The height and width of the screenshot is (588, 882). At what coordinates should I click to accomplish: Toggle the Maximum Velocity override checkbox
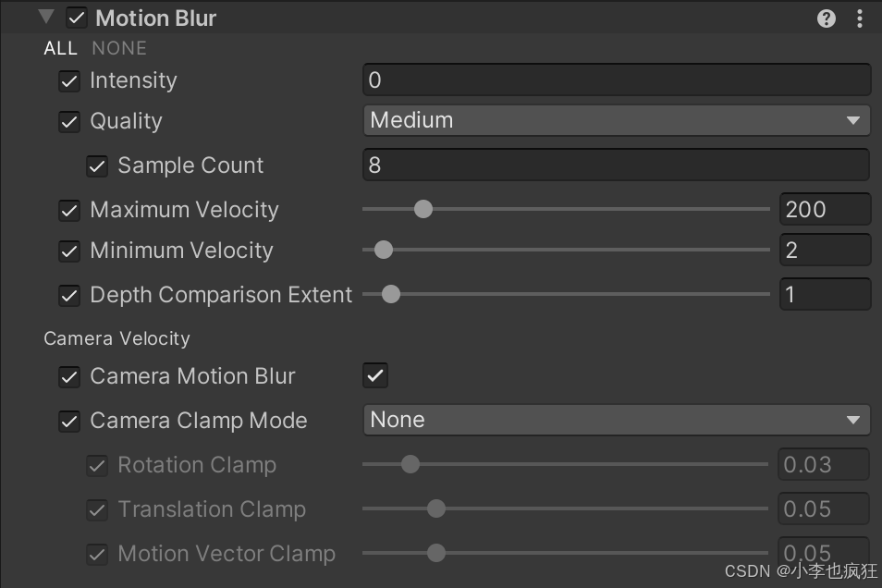(x=69, y=210)
